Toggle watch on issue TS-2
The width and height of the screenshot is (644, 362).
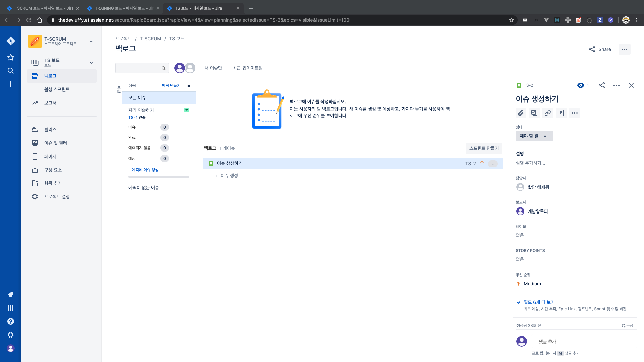[x=581, y=85]
